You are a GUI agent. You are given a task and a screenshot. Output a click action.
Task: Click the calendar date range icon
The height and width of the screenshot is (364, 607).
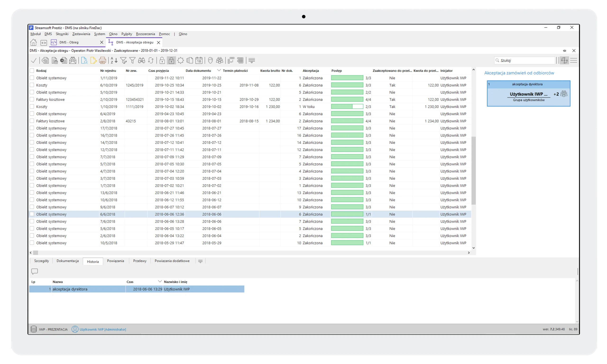tap(199, 60)
